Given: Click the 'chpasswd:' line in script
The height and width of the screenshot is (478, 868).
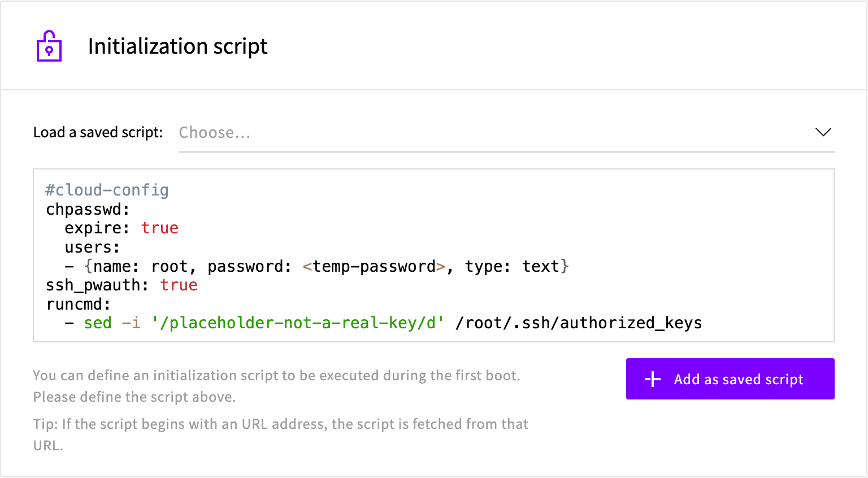Looking at the screenshot, I should [x=88, y=210].
